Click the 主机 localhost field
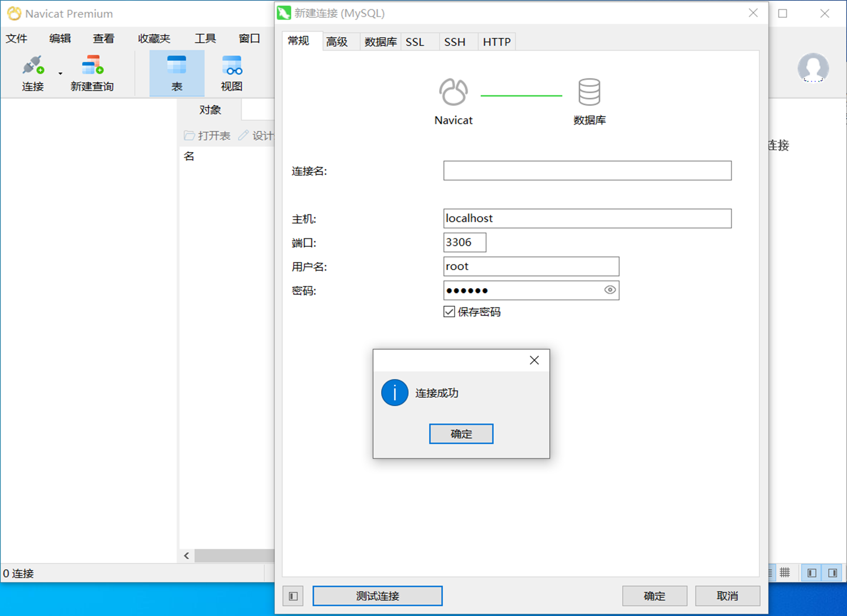The height and width of the screenshot is (616, 847). [x=587, y=218]
